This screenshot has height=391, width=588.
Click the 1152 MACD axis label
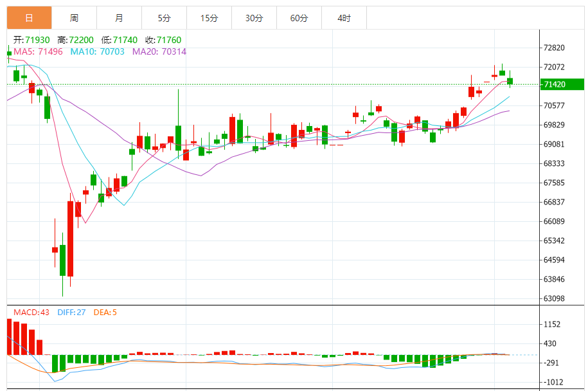tap(552, 324)
